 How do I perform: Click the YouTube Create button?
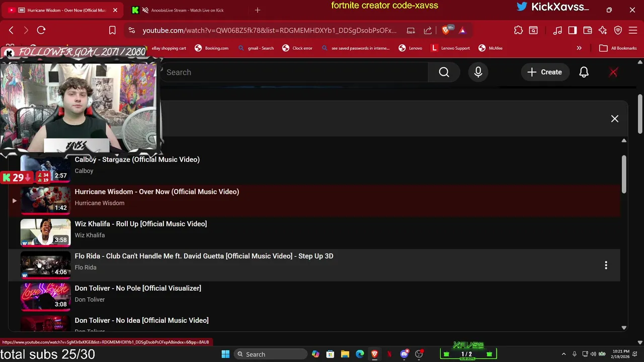pos(544,72)
